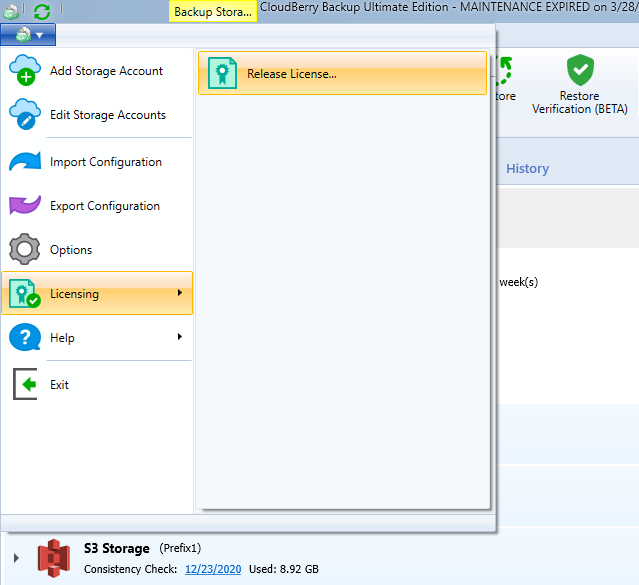Click Restore Verification (BETA) shield icon

(580, 70)
